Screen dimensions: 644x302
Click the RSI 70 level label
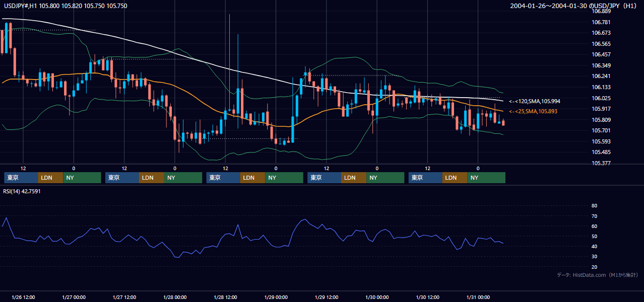[x=594, y=216]
